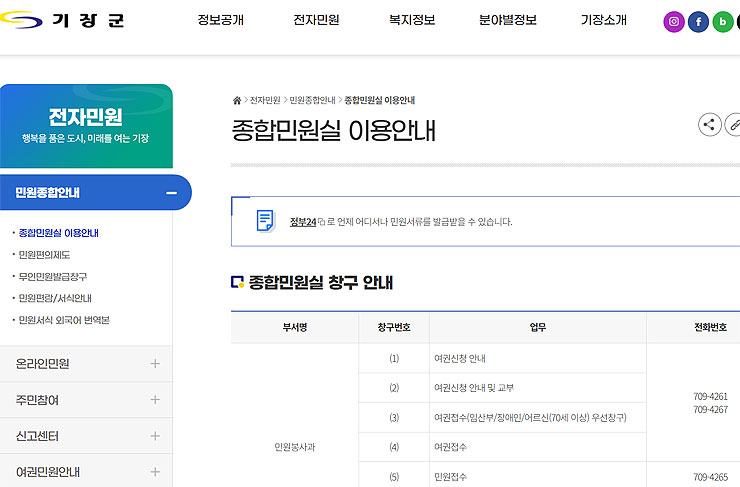This screenshot has width=740, height=487.
Task: Click phone number 709-4261
Action: click(x=710, y=396)
